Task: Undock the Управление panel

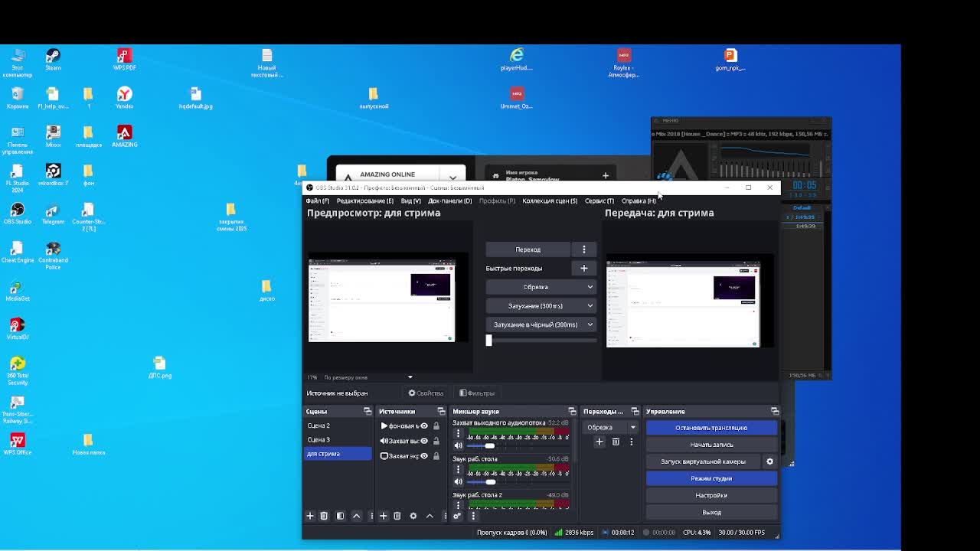Action: coord(775,412)
